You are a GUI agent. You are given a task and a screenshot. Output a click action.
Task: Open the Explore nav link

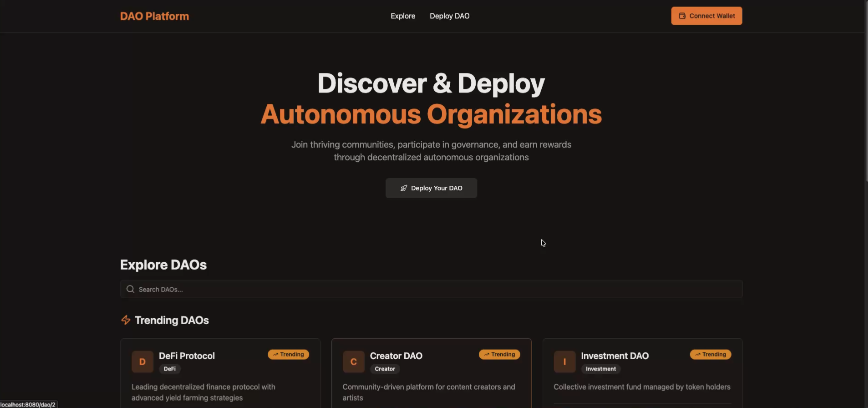click(403, 16)
